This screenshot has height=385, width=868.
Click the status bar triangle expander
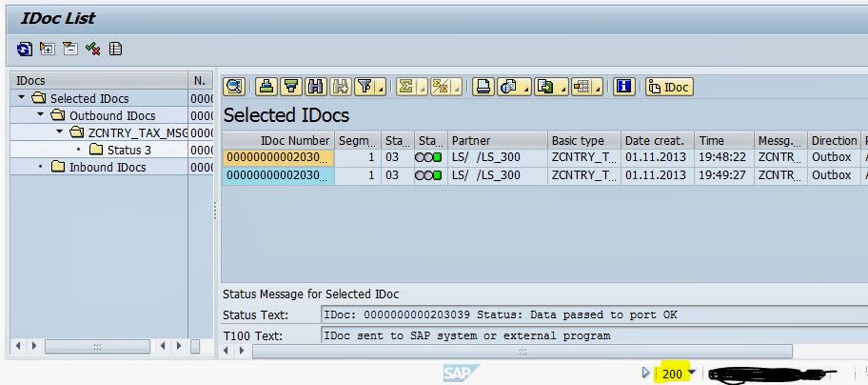pyautogui.click(x=645, y=373)
